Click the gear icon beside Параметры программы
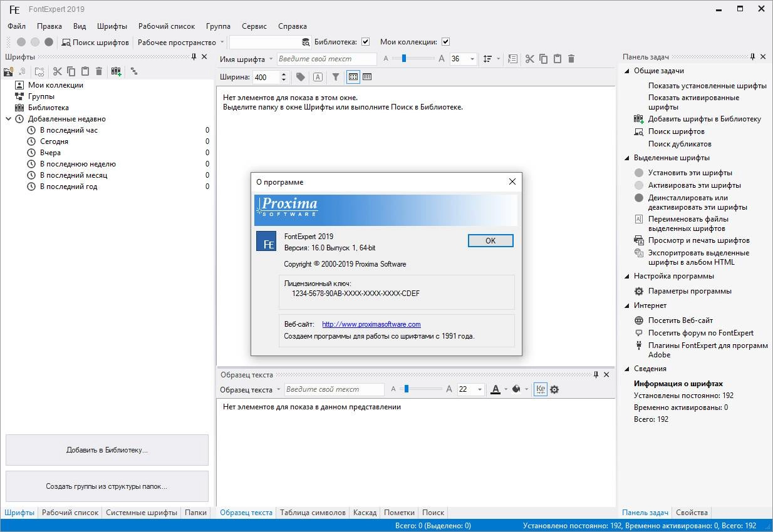Viewport: 773px width, 532px height. tap(639, 291)
